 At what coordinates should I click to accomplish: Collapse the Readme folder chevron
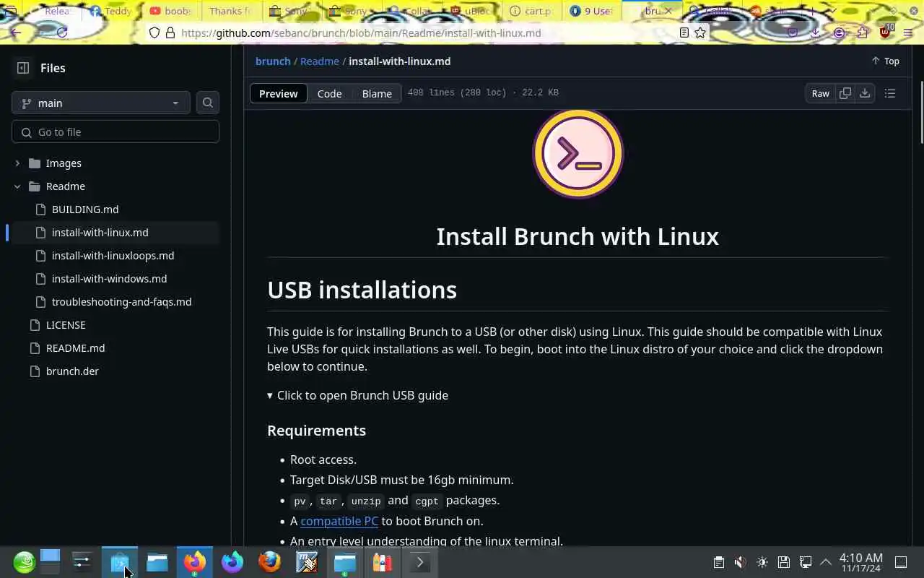17,186
